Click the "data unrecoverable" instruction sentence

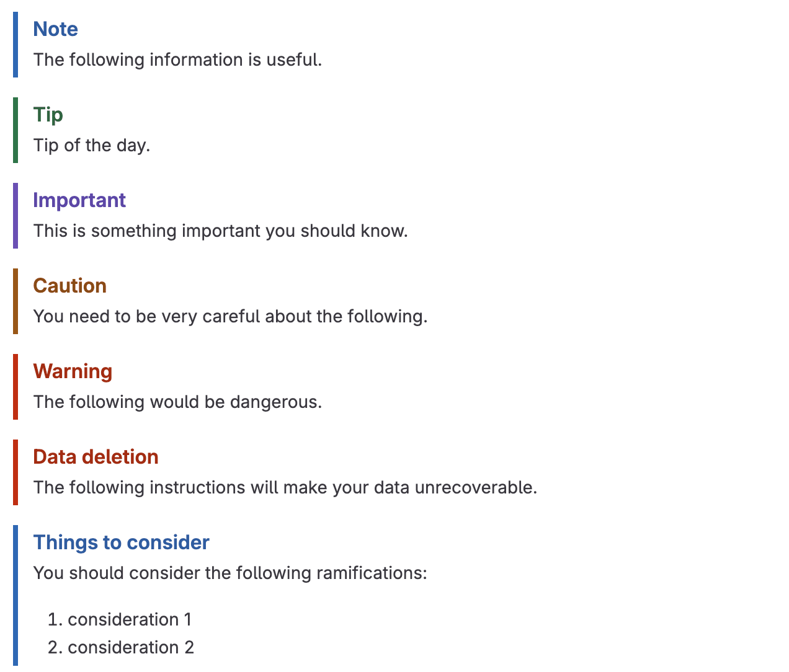point(285,488)
